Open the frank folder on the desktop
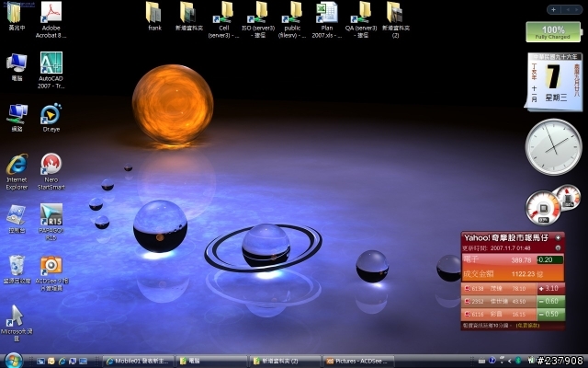Viewport: 588px width, 368px height. (154, 17)
